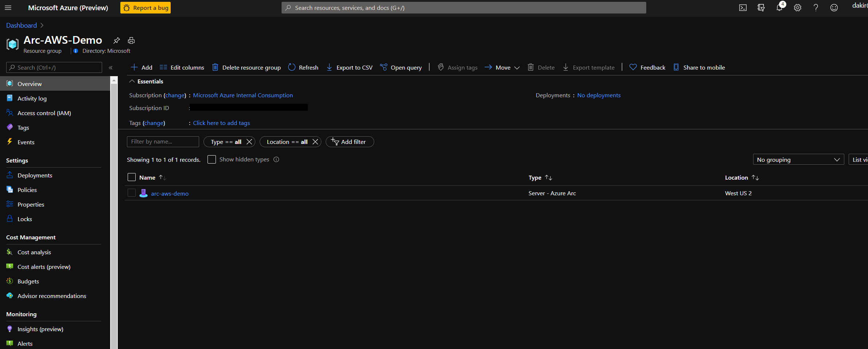This screenshot has width=868, height=349.
Task: Click Report a bug button
Action: point(146,8)
